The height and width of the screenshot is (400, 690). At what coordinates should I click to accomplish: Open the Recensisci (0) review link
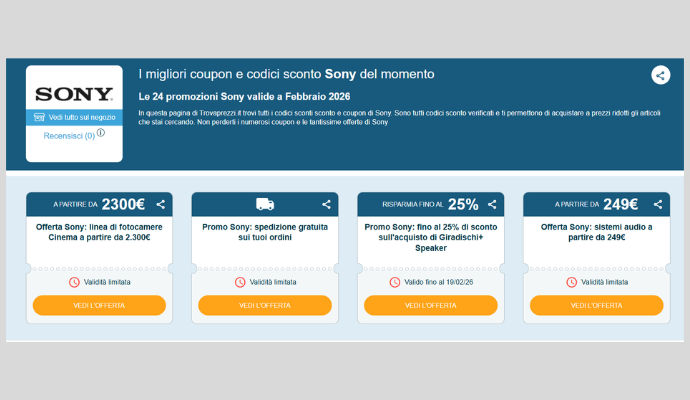(x=69, y=136)
